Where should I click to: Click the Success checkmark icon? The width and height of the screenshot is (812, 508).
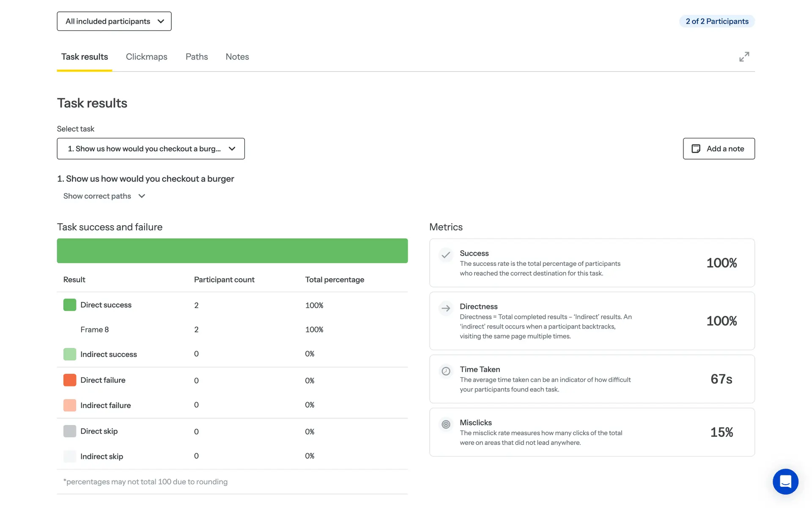tap(445, 255)
